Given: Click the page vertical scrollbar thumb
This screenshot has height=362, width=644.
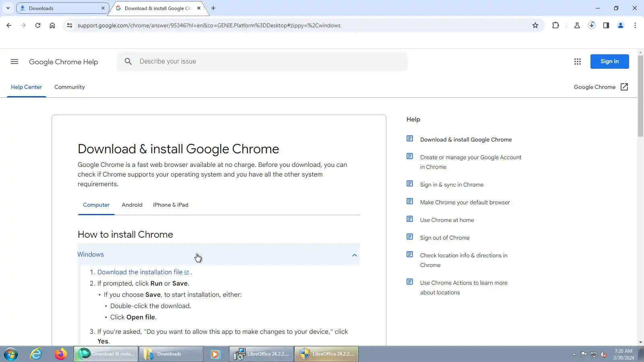Looking at the screenshot, I should tap(640, 96).
